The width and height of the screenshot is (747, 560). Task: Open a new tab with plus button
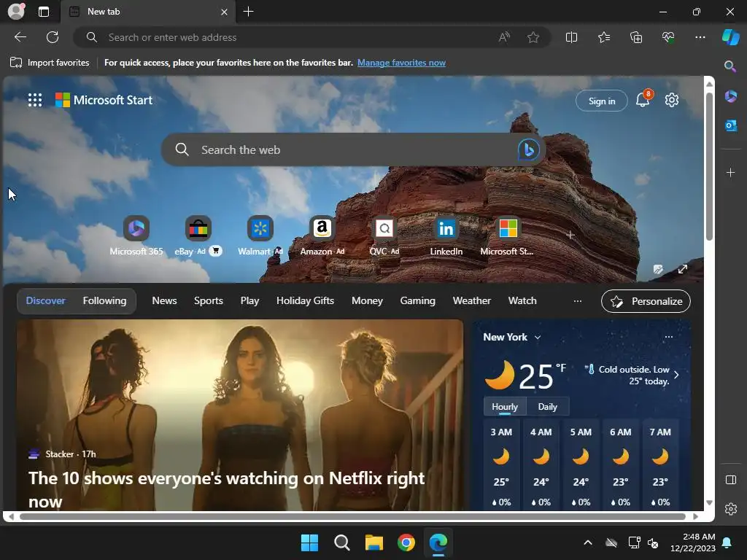tap(248, 12)
